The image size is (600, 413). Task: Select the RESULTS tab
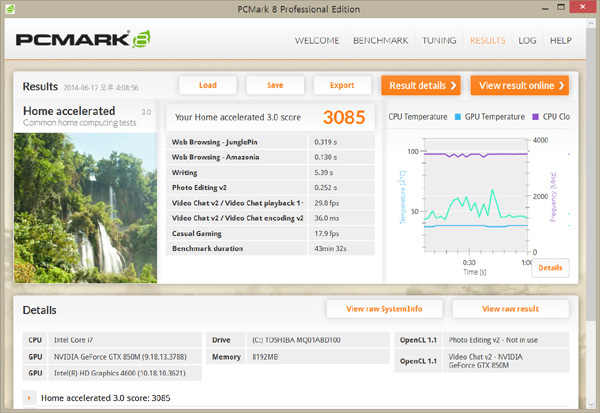[x=488, y=41]
